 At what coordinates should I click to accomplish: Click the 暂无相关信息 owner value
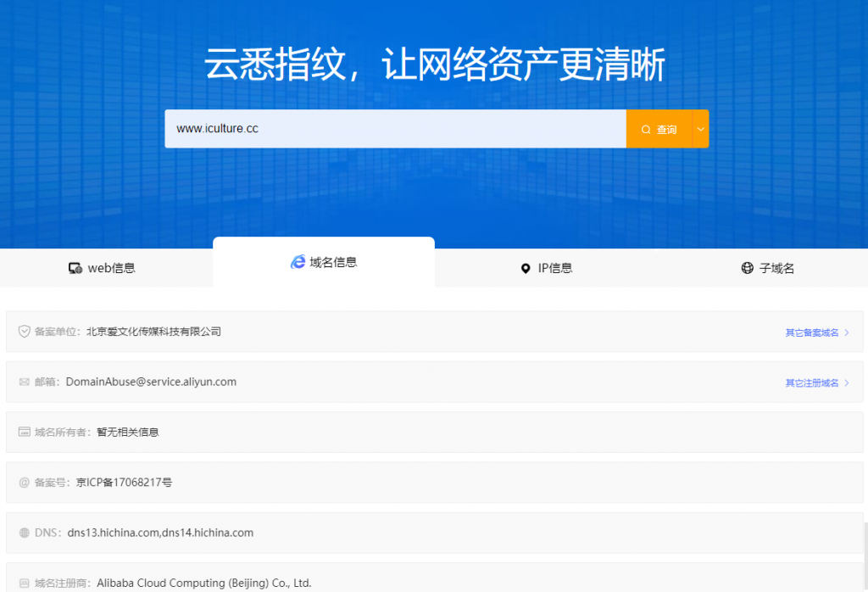click(x=128, y=432)
